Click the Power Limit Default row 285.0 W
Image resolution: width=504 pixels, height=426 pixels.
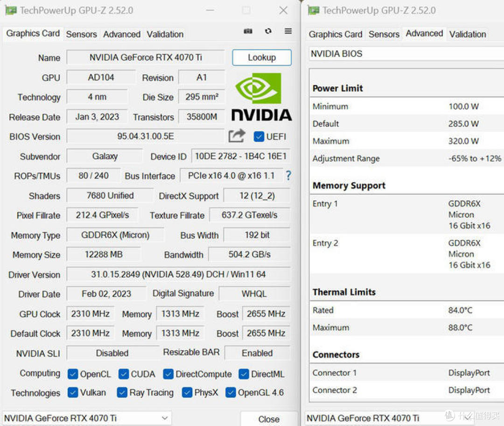click(407, 124)
